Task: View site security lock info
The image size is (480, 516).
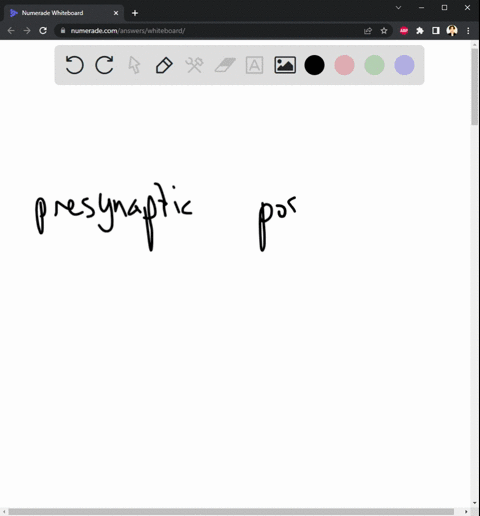Action: point(63,31)
